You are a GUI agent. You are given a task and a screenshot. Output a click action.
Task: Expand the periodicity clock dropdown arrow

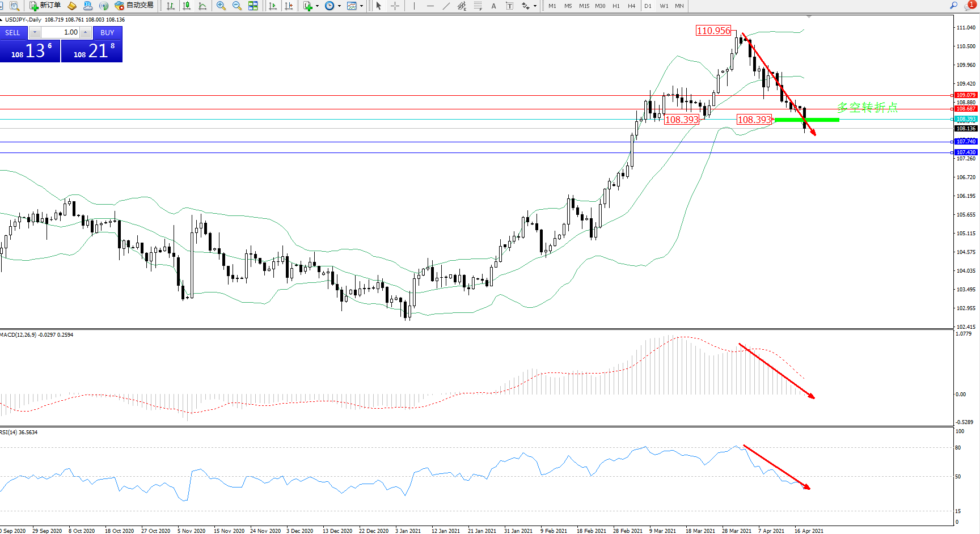[x=339, y=6]
